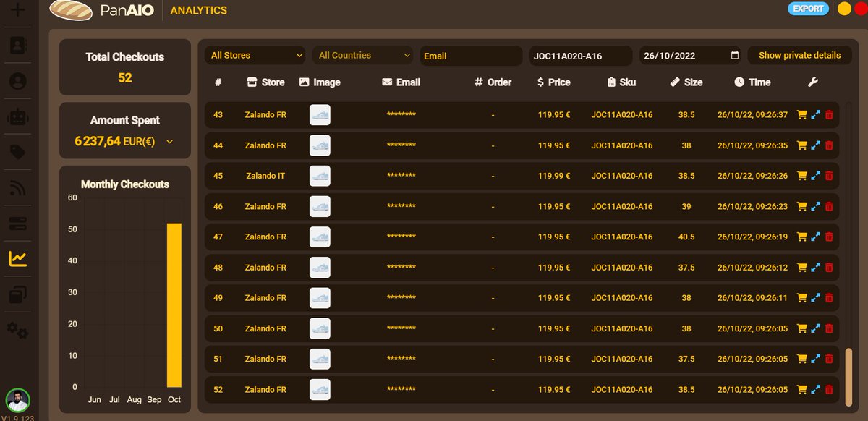Click the yellow minimize circle button
This screenshot has width=868, height=421.
pos(843,9)
